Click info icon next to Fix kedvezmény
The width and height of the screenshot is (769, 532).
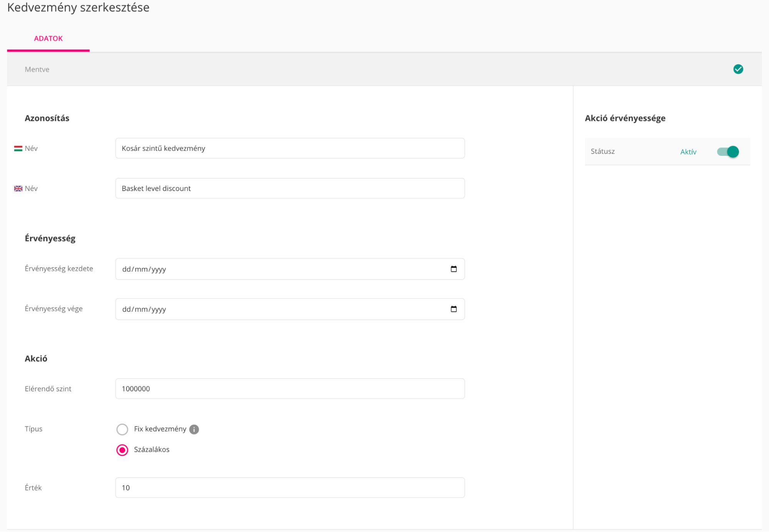coord(194,429)
